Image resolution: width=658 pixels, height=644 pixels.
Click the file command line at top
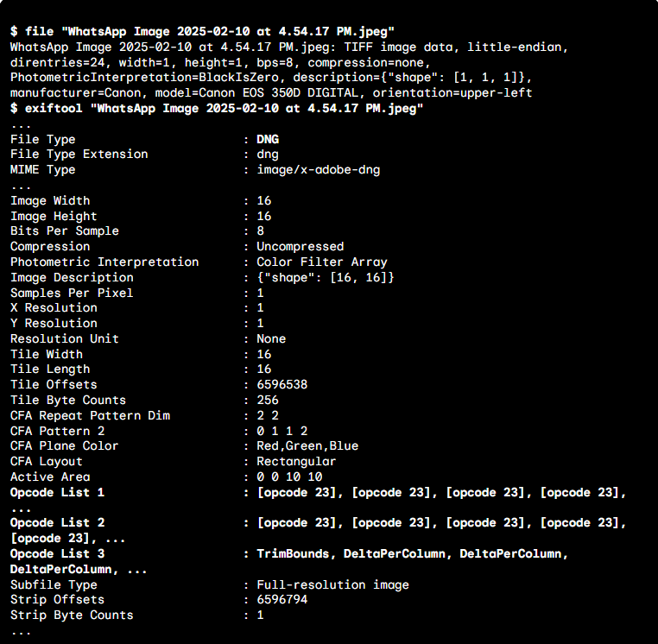tap(203, 31)
